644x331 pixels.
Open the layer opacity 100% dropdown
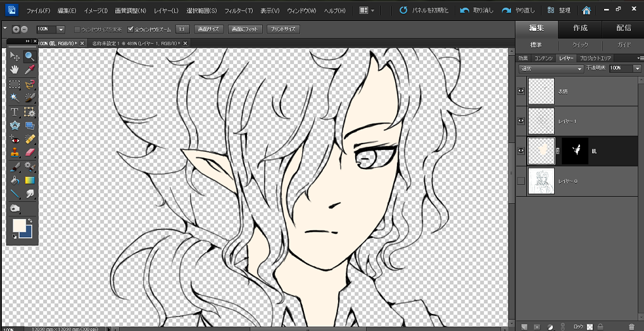click(637, 68)
